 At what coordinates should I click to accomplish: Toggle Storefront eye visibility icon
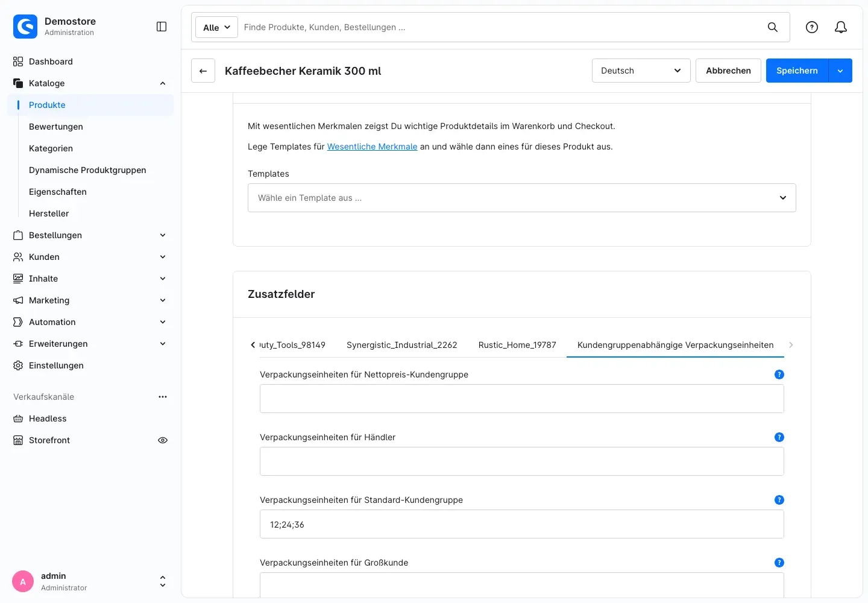163,440
